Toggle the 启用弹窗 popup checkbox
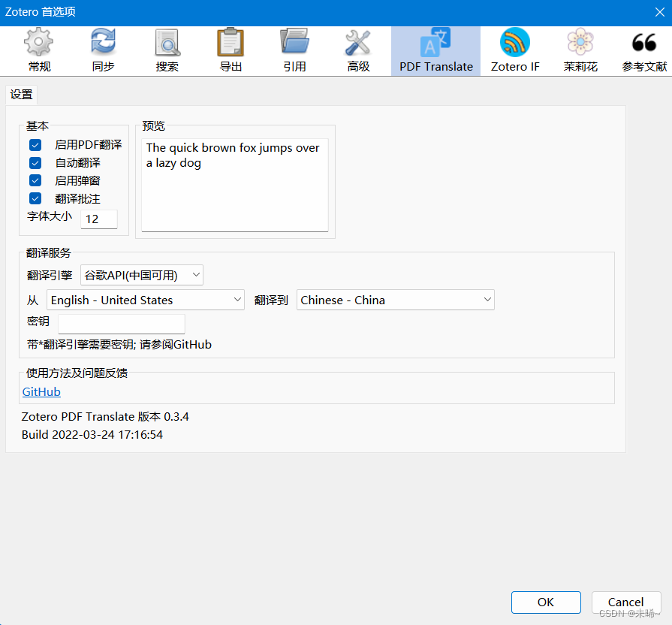672x625 pixels. [x=35, y=180]
